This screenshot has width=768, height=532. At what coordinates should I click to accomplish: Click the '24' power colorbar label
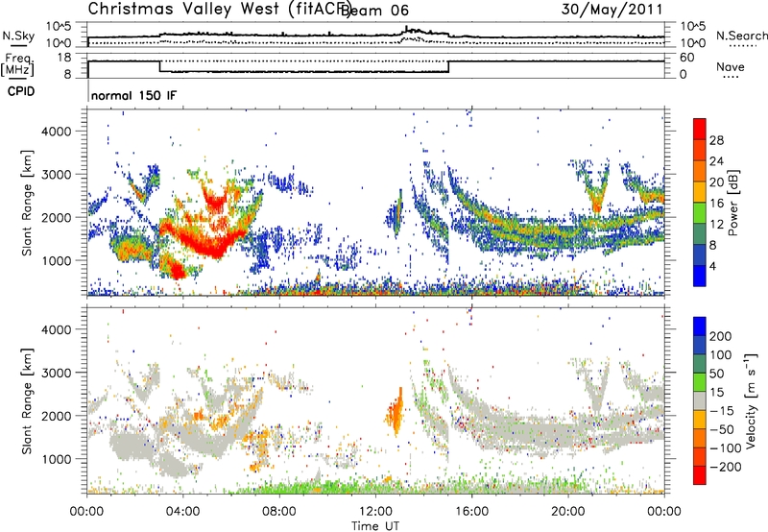click(716, 161)
